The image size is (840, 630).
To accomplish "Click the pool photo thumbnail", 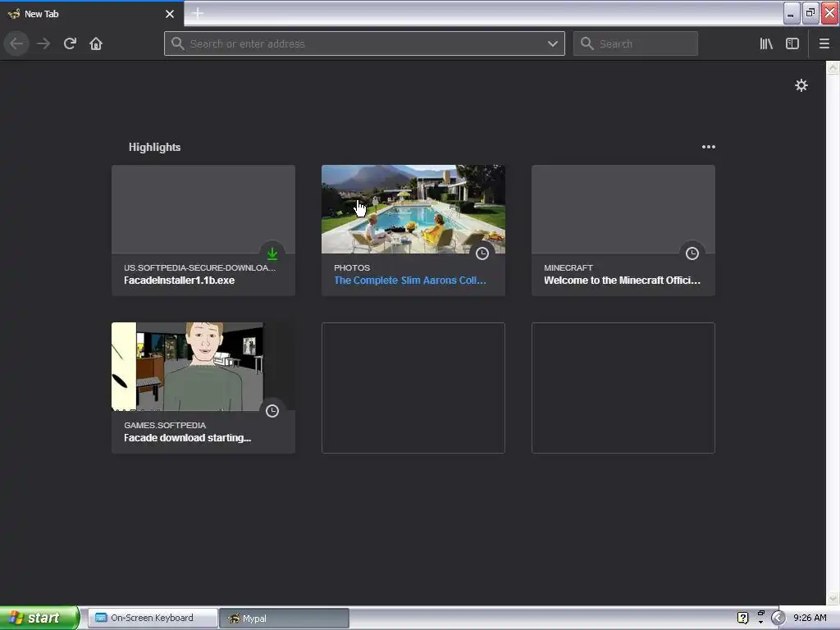I will (413, 209).
